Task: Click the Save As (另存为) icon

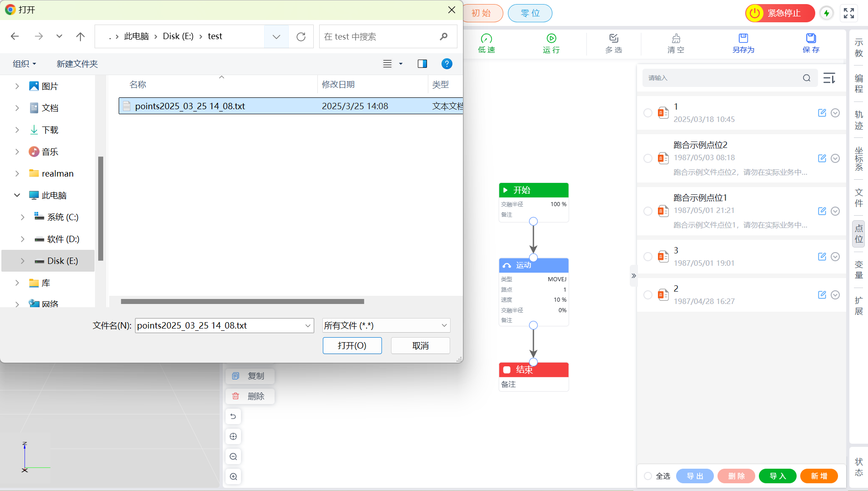Action: pos(743,39)
